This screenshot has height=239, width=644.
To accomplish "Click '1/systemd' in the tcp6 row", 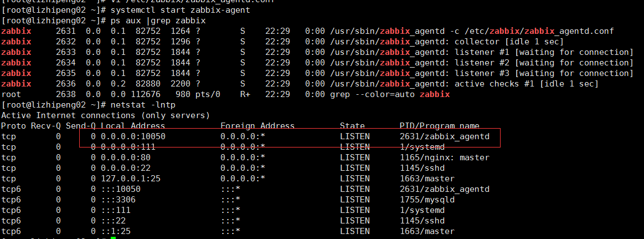I will (422, 210).
